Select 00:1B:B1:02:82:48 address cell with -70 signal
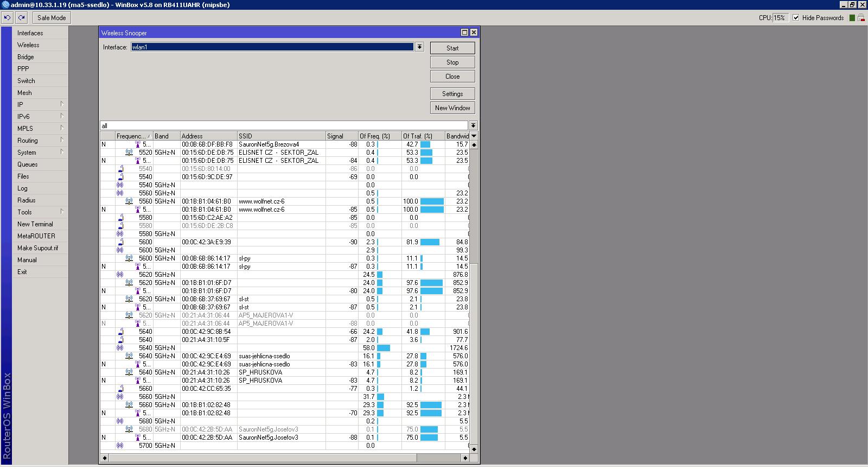 [208, 413]
